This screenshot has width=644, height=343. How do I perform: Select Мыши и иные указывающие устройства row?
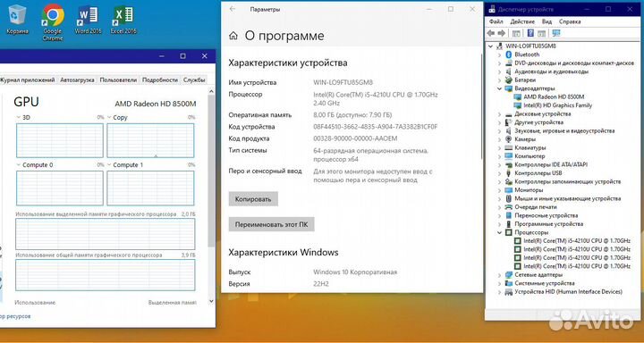(568, 198)
